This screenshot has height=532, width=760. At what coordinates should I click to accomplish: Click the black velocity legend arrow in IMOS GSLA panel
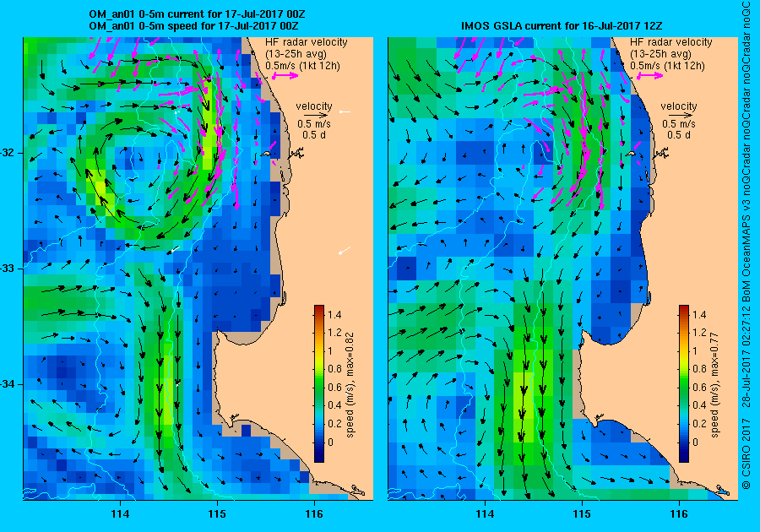click(x=679, y=116)
